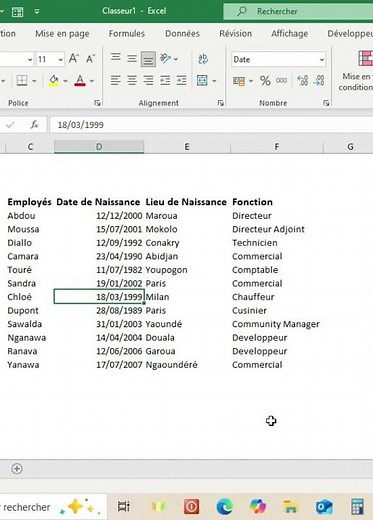Viewport: 373px width, 520px height.
Task: Align cell text to the left
Action: pos(116,80)
